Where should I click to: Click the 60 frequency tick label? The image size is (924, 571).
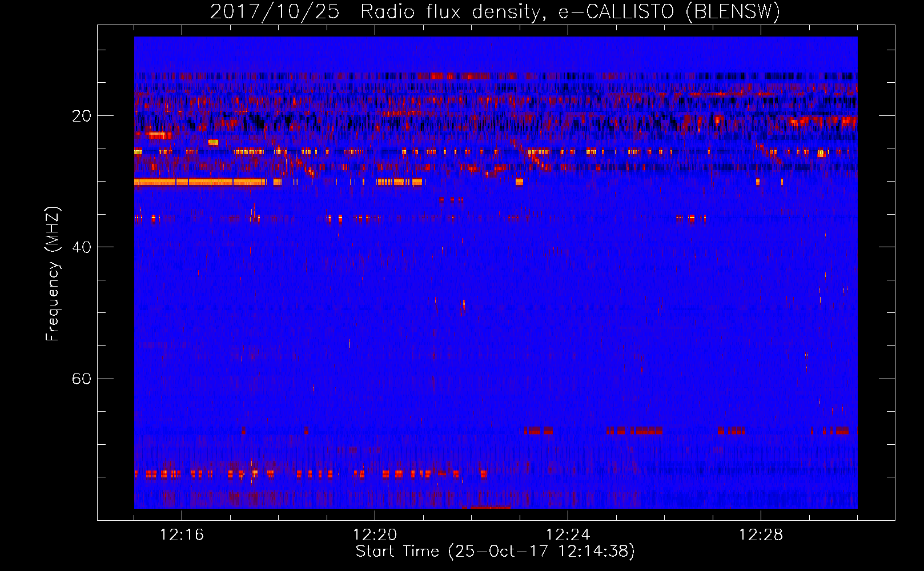click(x=82, y=379)
